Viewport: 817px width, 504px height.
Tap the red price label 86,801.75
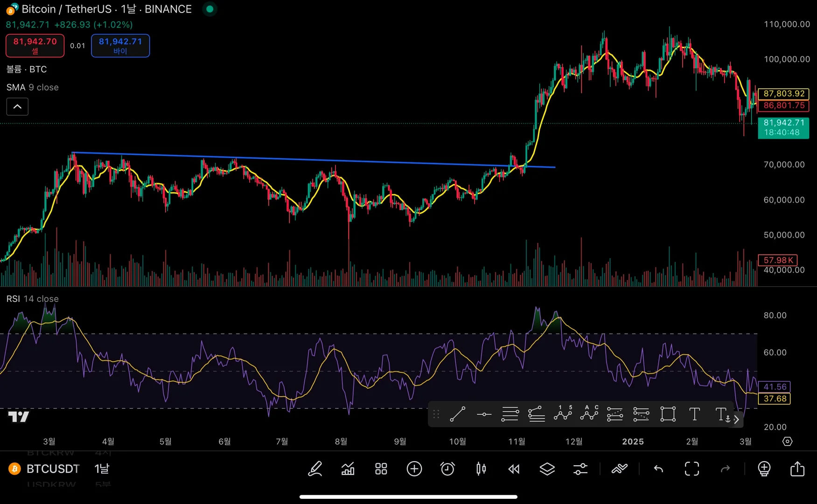(783, 105)
